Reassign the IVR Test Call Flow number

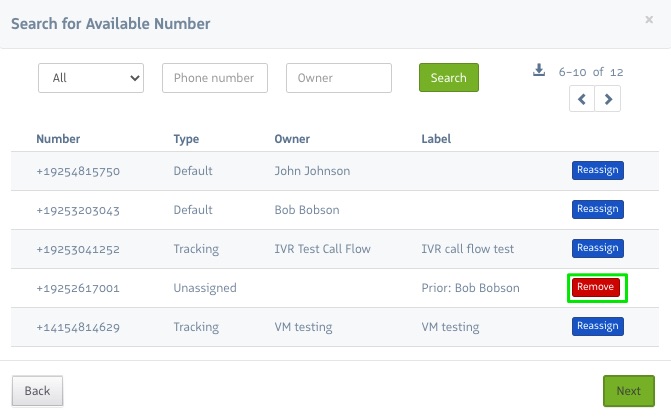(597, 248)
